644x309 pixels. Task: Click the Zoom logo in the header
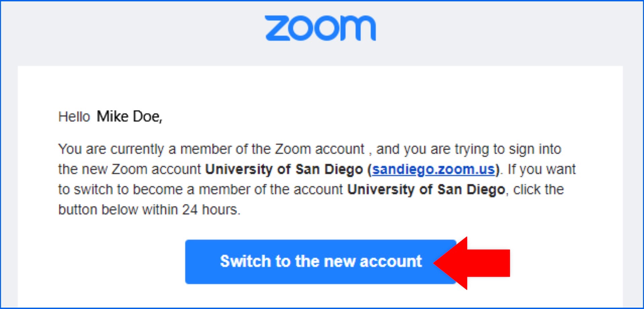pos(320,28)
